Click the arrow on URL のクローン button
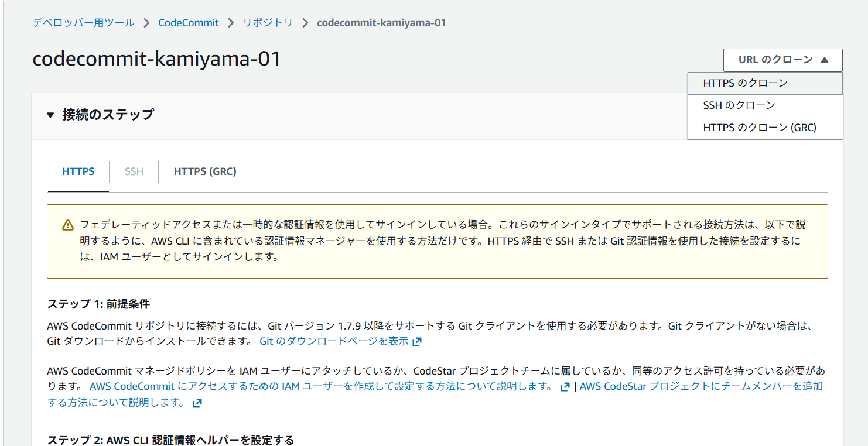Viewport: 868px width, 446px height. 825,60
